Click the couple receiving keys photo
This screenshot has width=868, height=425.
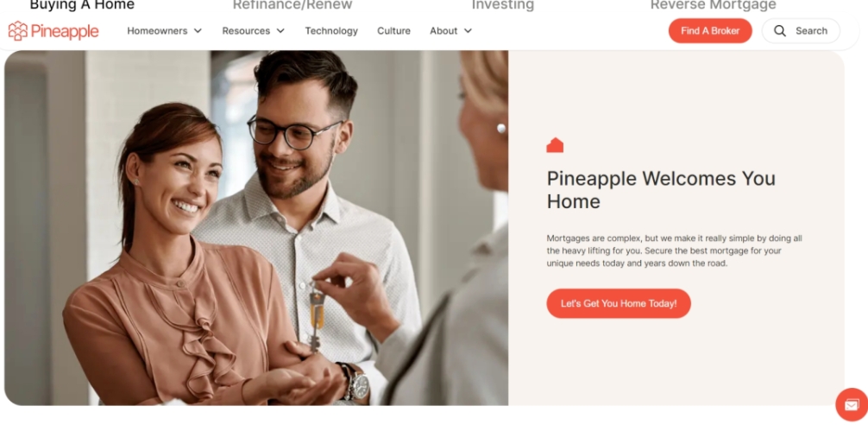click(256, 228)
